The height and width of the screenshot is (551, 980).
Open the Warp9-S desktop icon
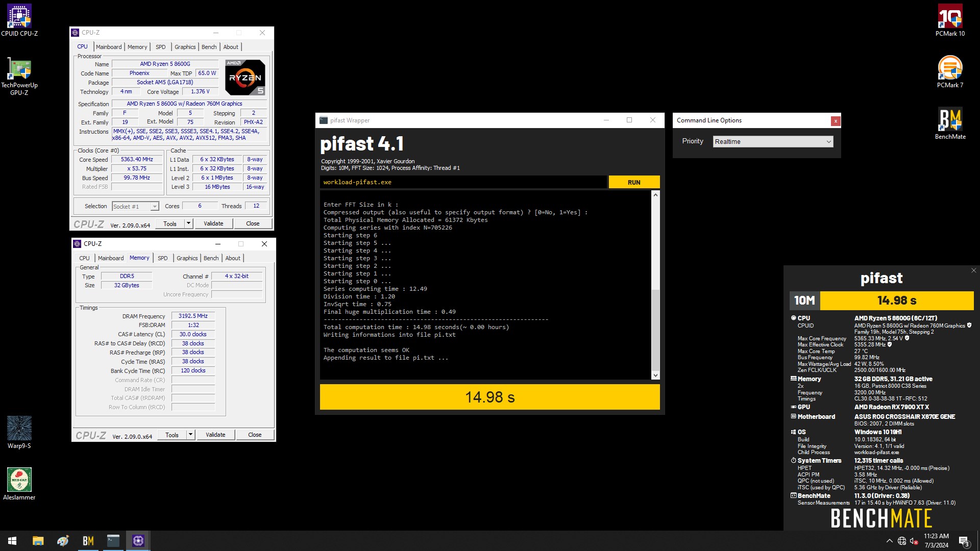tap(19, 432)
